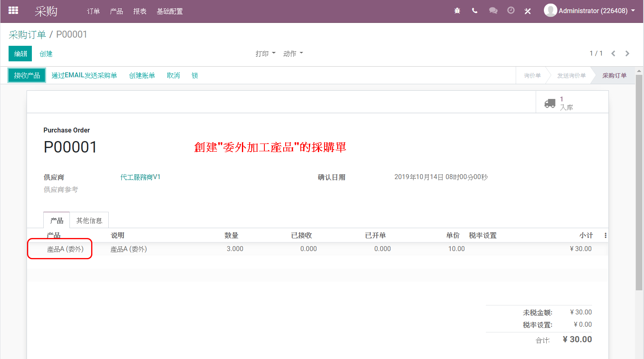Click the 取消 button
644x359 pixels.
pyautogui.click(x=173, y=75)
